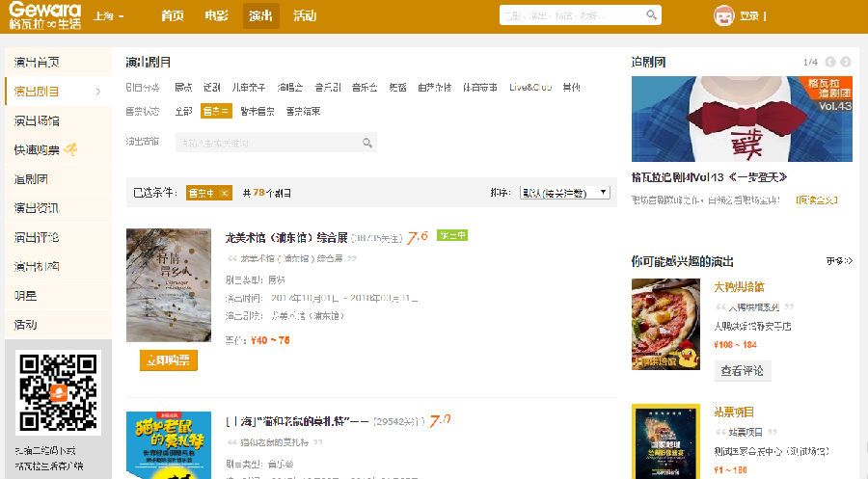Viewport: 868px width, 479px height.
Task: Open the 猫和老鼠 show poster thumbnail
Action: pyautogui.click(x=168, y=445)
